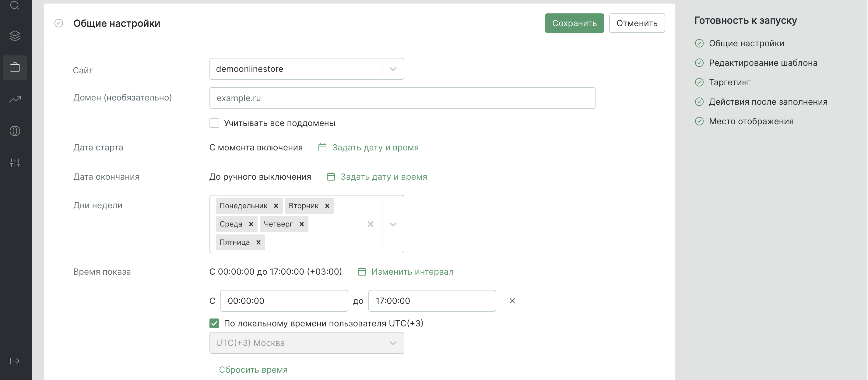This screenshot has width=868, height=380.
Task: Click Задать дату и время for start date
Action: tap(375, 148)
